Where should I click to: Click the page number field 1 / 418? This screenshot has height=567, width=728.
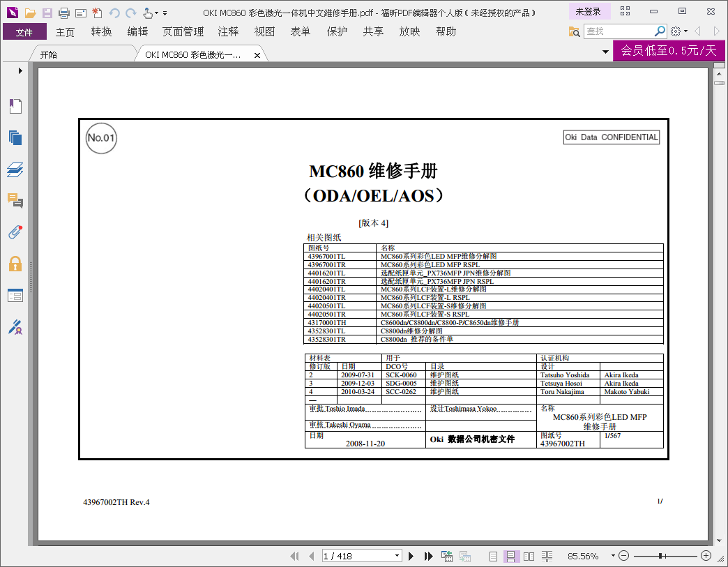[x=356, y=556]
